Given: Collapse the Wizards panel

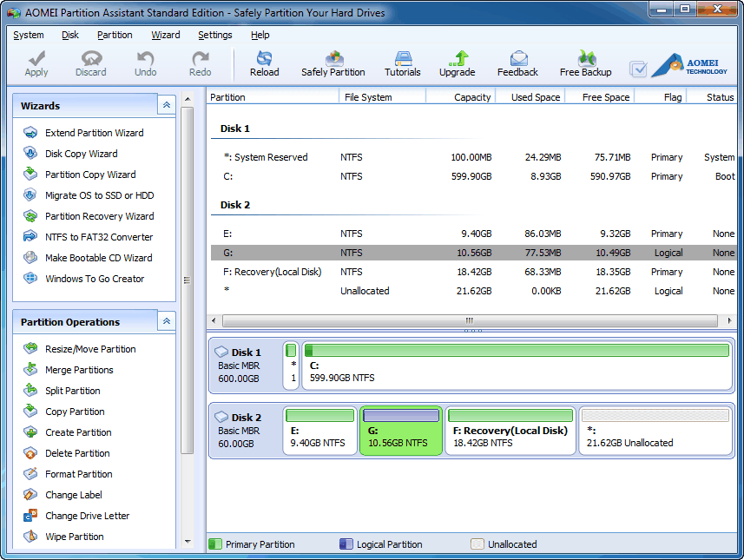Looking at the screenshot, I should pyautogui.click(x=167, y=105).
